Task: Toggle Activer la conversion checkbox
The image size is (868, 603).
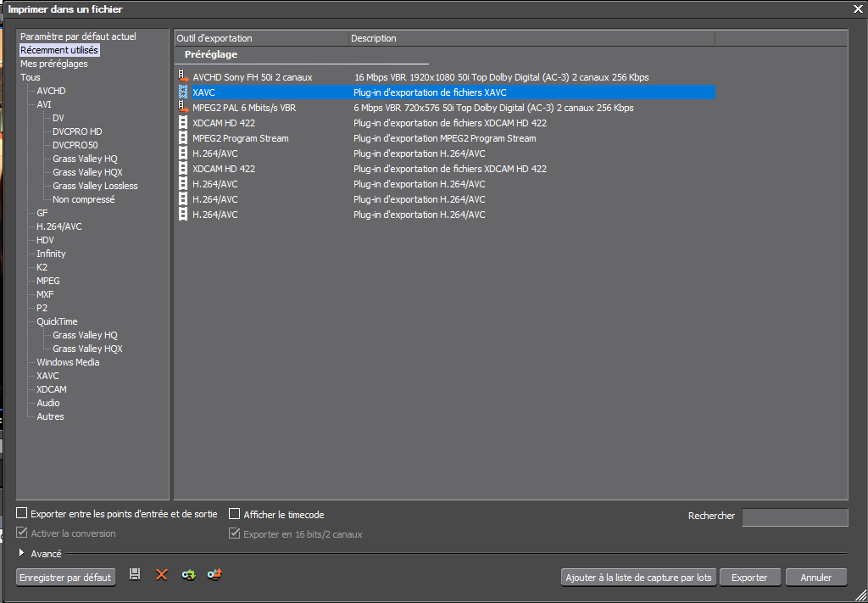Action: tap(21, 533)
